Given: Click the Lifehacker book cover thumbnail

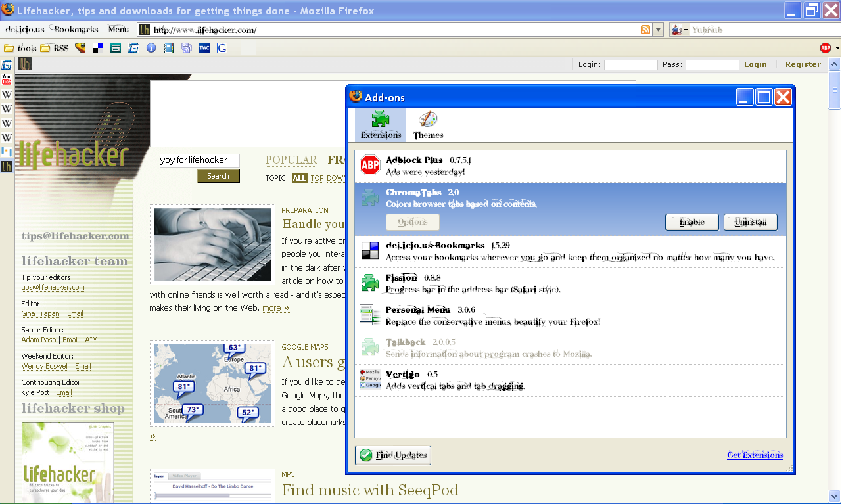Looking at the screenshot, I should [67, 463].
